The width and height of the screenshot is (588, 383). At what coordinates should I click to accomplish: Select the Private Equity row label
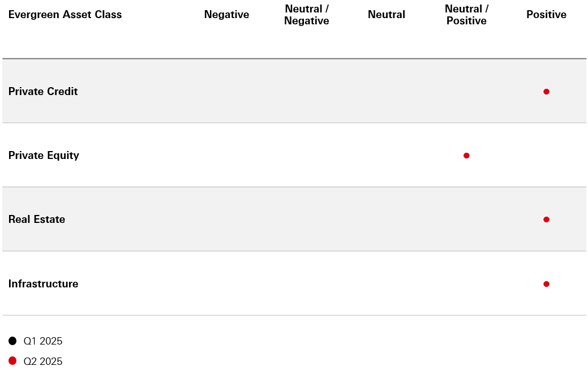pos(44,156)
